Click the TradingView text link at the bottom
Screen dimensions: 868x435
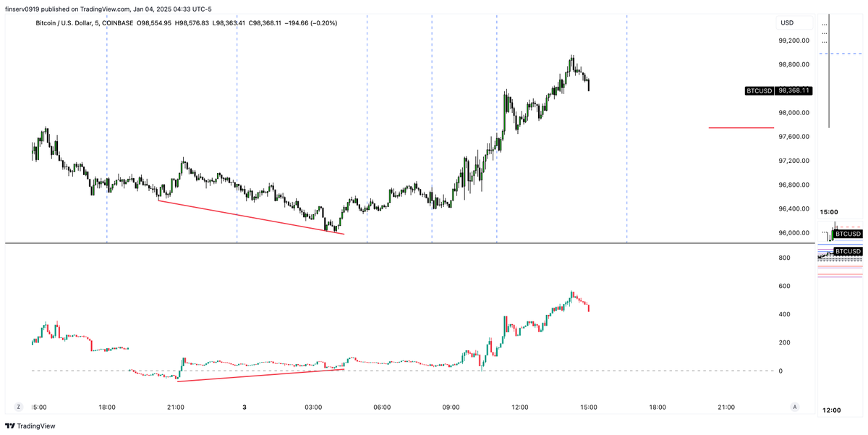35,425
